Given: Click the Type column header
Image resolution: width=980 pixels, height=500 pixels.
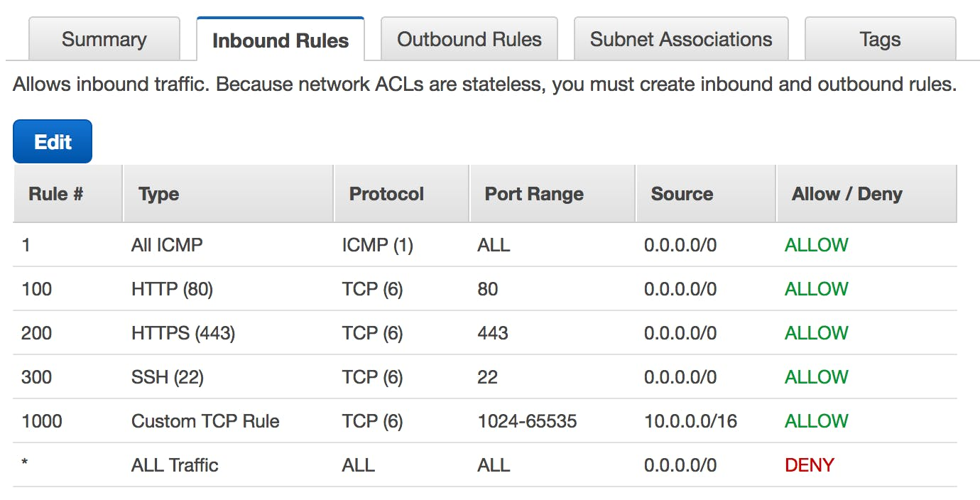Looking at the screenshot, I should [158, 194].
